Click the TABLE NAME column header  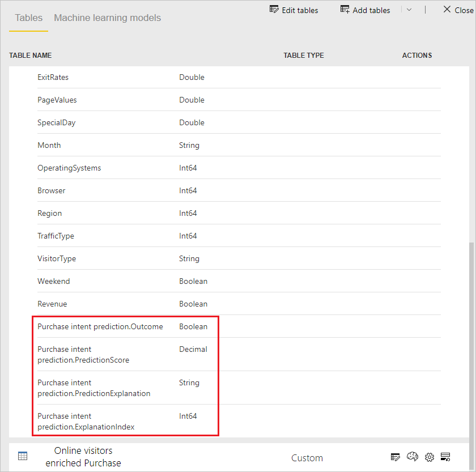tap(31, 55)
